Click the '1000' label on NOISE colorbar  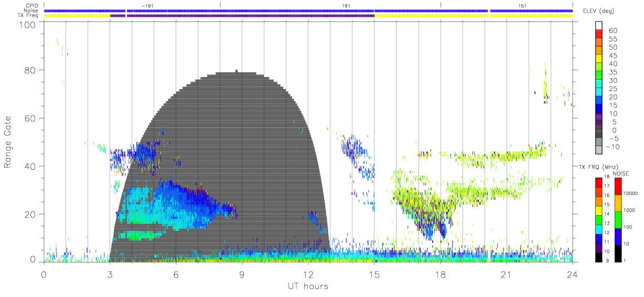coord(630,210)
